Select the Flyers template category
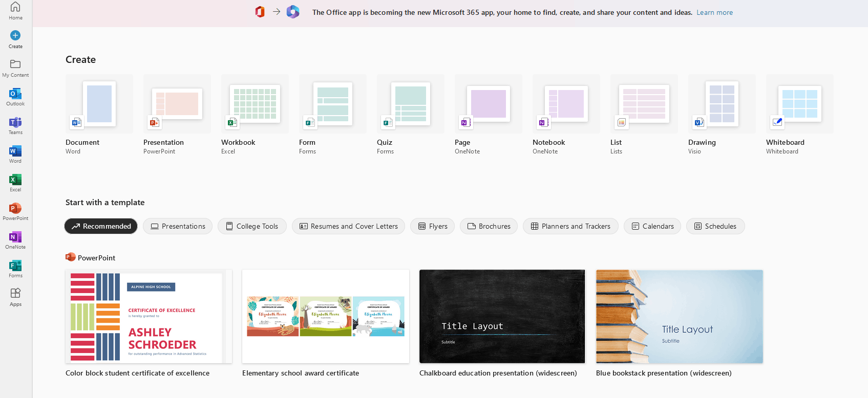Screen dimensions: 868x398 (432, 226)
